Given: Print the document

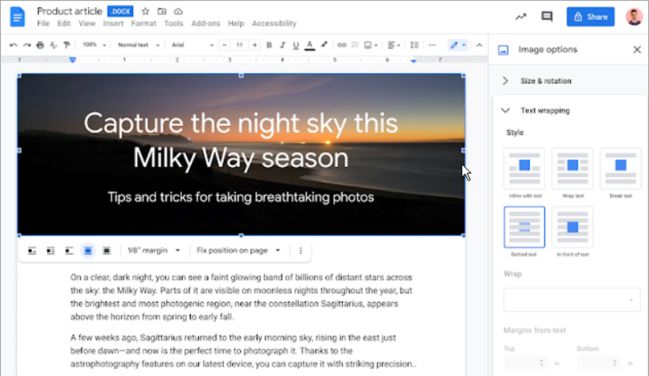Looking at the screenshot, I should tap(40, 45).
